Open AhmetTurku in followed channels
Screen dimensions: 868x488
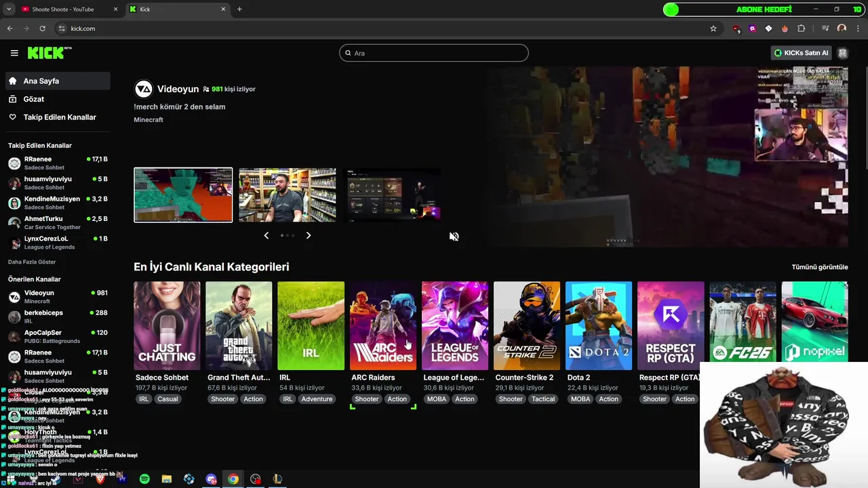(x=58, y=222)
